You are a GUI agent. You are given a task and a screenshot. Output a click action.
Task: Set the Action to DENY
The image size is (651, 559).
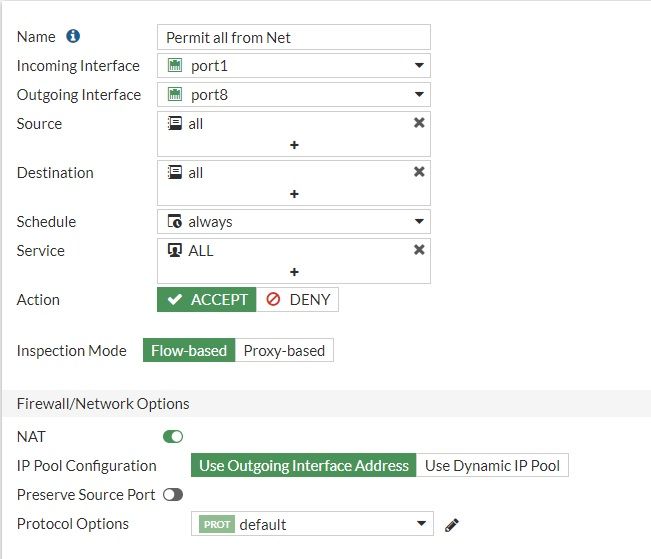(x=297, y=300)
